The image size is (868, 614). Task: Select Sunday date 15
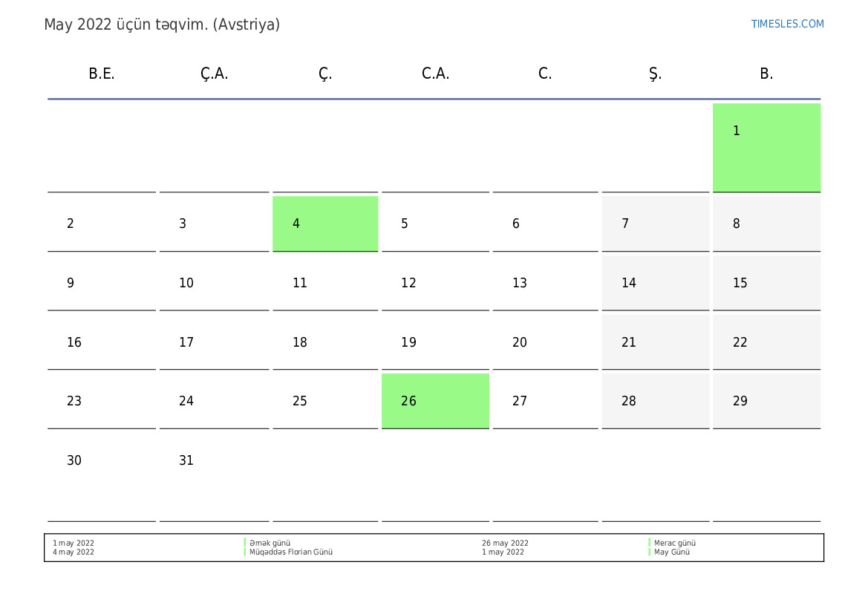766,282
